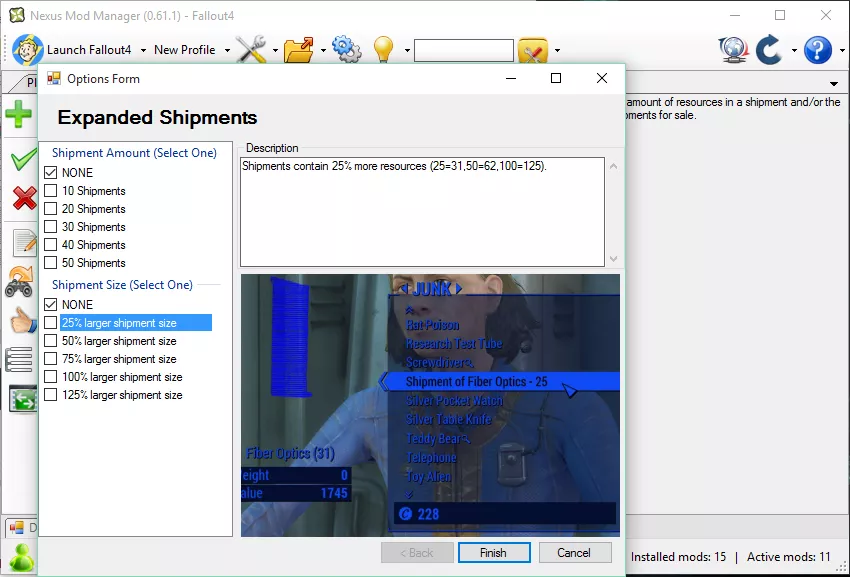This screenshot has width=850, height=577.
Task: Click the notepad and pencil icon in sidebar
Action: click(25, 242)
